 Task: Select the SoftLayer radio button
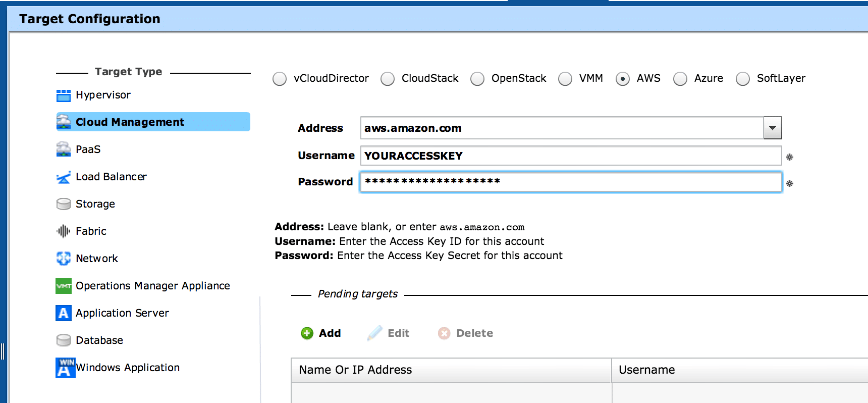743,79
